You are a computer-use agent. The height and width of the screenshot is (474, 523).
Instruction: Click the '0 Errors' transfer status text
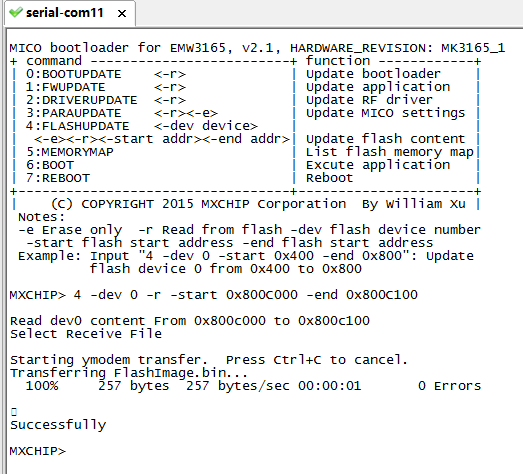tap(449, 386)
